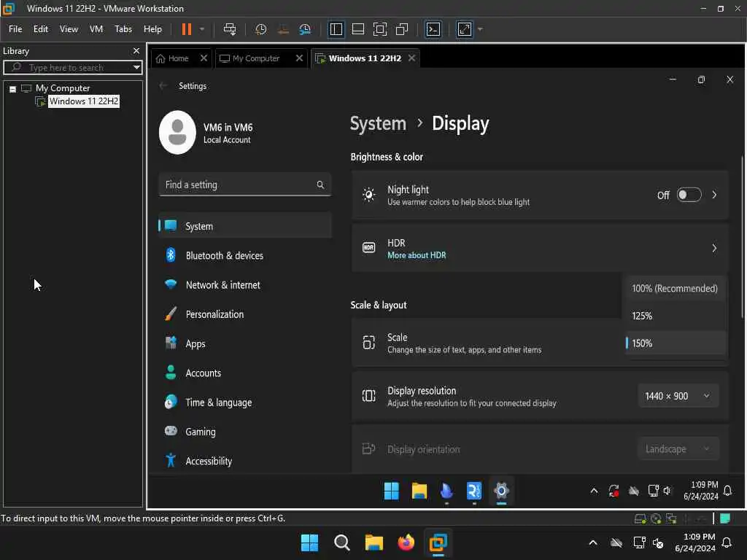Image resolution: width=747 pixels, height=560 pixels.
Task: Pause the virtual machine with the orange pause button
Action: click(187, 29)
